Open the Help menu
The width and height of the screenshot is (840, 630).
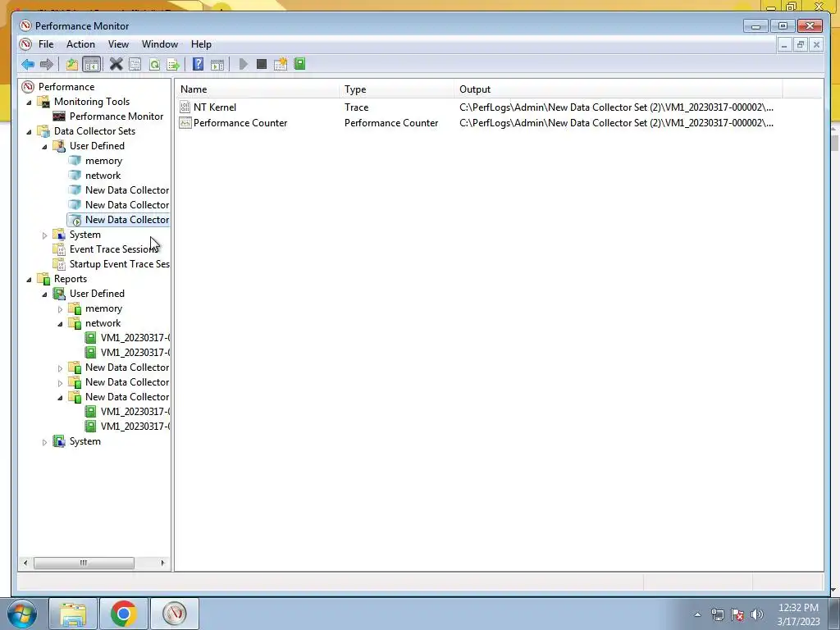point(202,44)
